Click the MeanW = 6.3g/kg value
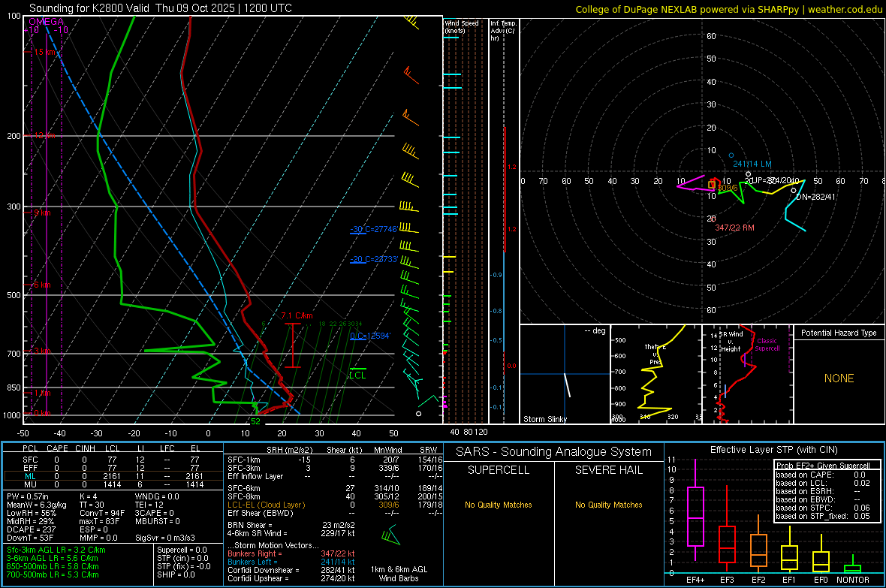The width and height of the screenshot is (886, 588). 37,505
